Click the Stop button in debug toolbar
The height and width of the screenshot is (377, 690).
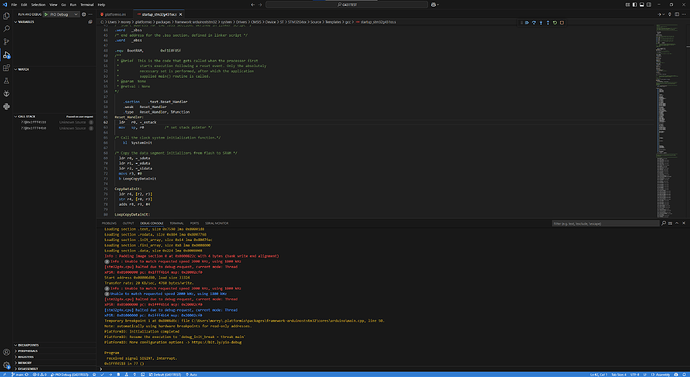[562, 22]
